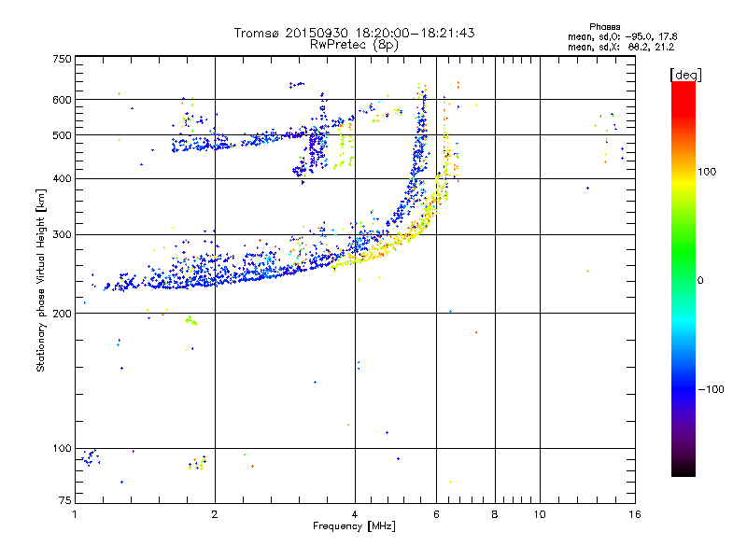Image resolution: width=747 pixels, height=560 pixels.
Task: Click the blue point cluster below 100 km at 1 MHz
Action: [x=90, y=457]
